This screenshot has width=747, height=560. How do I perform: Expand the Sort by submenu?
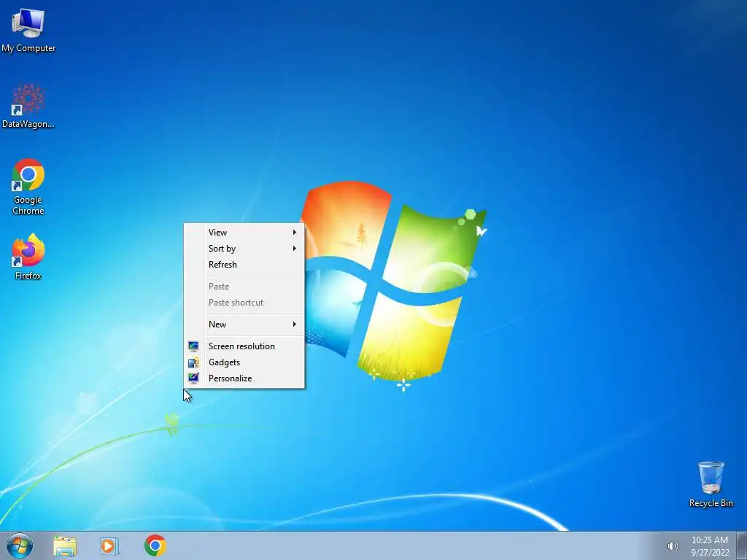[244, 249]
